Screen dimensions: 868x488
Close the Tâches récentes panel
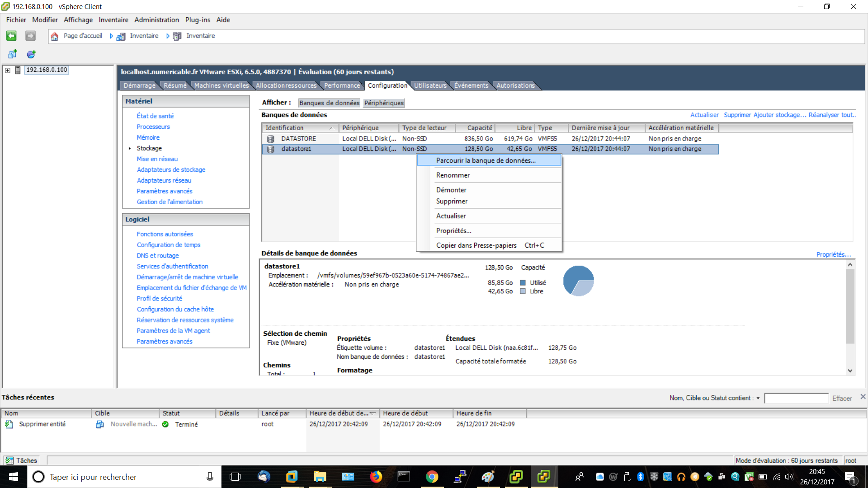(x=863, y=397)
